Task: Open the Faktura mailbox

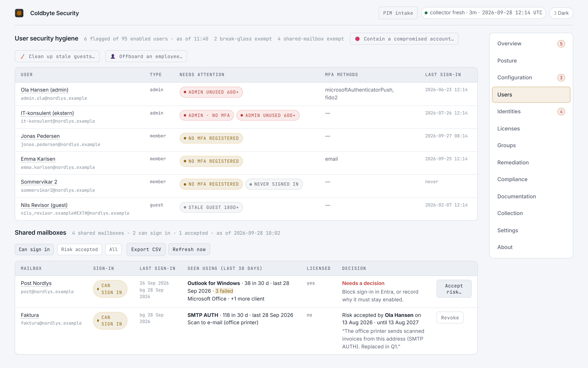Action: point(30,315)
